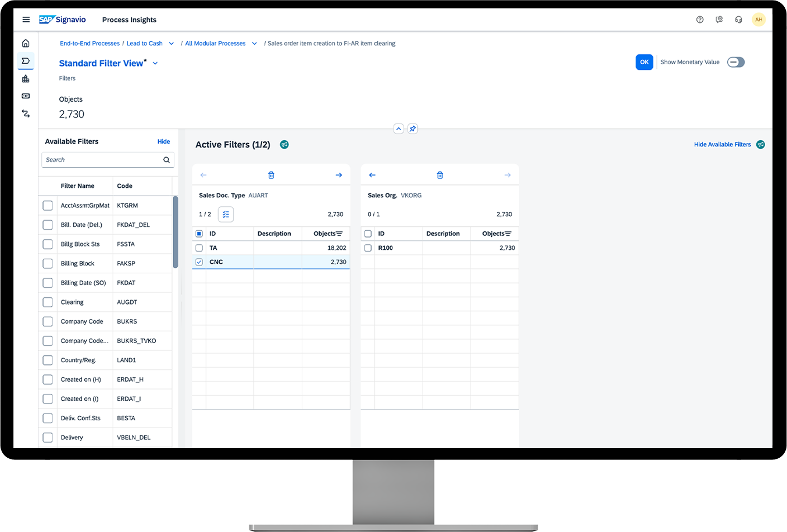The image size is (787, 532).
Task: Open the hamburger navigation menu
Action: pyautogui.click(x=26, y=19)
